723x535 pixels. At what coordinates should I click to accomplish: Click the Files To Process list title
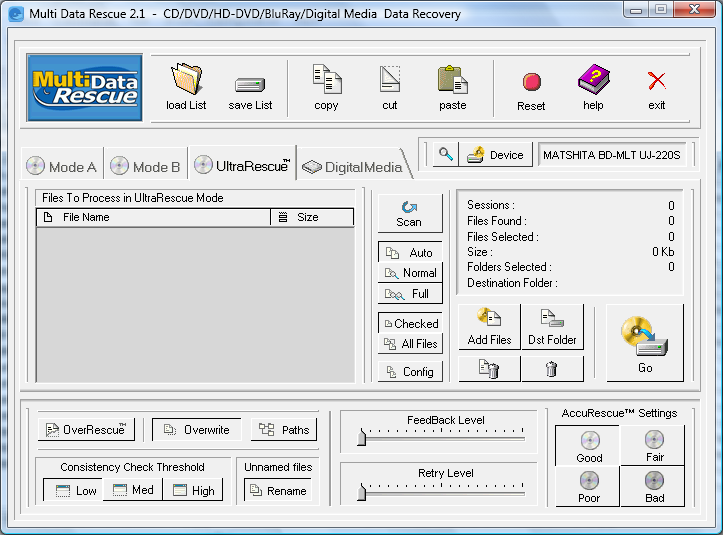pyautogui.click(x=133, y=198)
